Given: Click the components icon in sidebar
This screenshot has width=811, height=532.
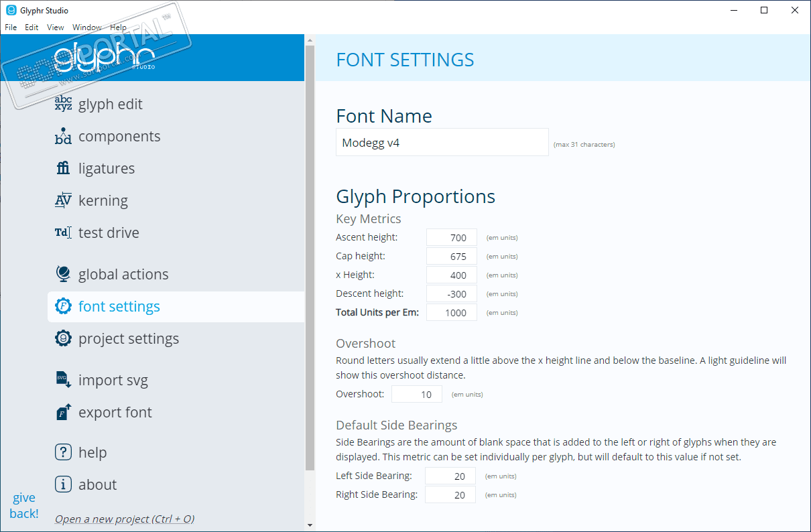Looking at the screenshot, I should [x=63, y=136].
